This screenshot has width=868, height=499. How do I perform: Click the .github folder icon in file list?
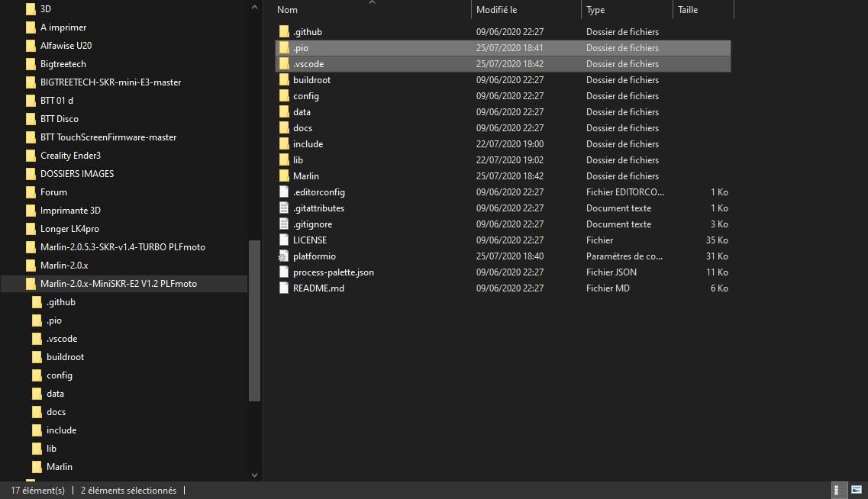point(284,31)
